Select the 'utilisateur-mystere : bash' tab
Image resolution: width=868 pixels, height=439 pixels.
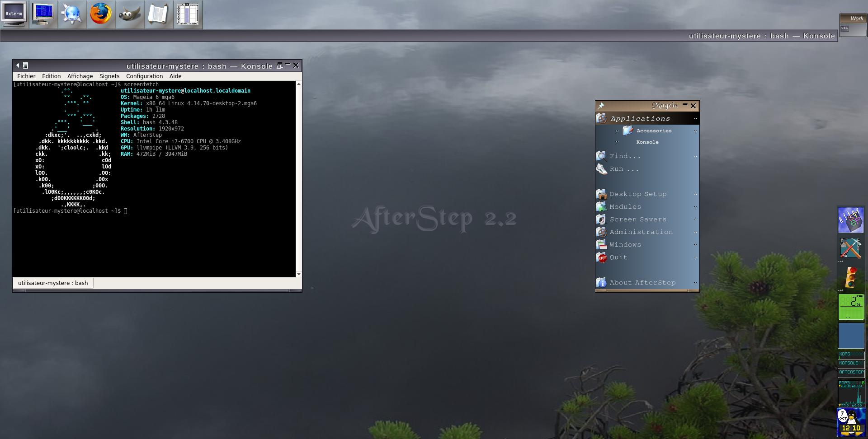pos(53,283)
